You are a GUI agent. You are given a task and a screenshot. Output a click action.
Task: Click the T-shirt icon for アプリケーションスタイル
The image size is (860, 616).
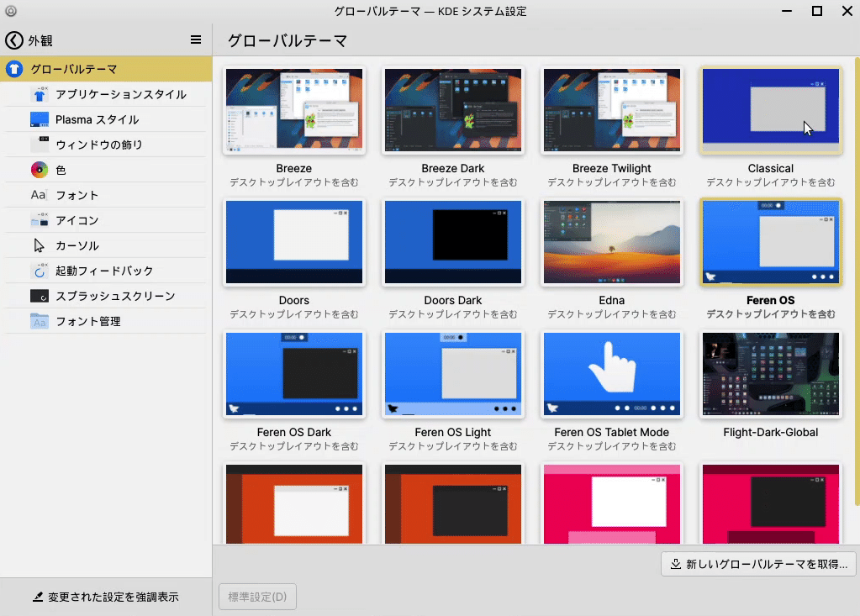tap(40, 94)
